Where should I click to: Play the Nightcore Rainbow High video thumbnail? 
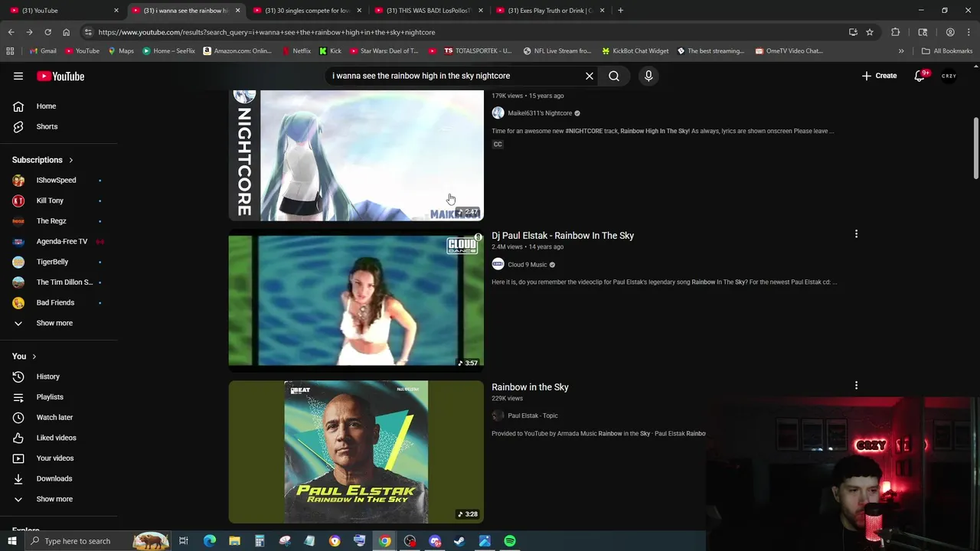coord(356,155)
